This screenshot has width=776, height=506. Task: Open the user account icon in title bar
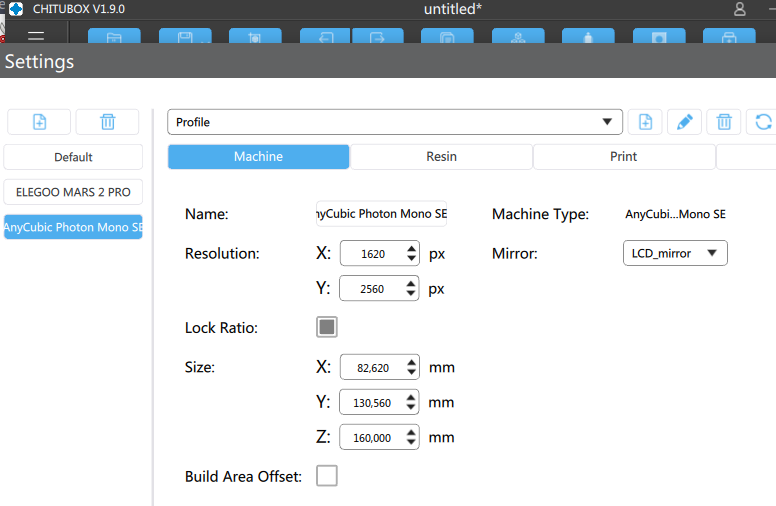click(739, 9)
